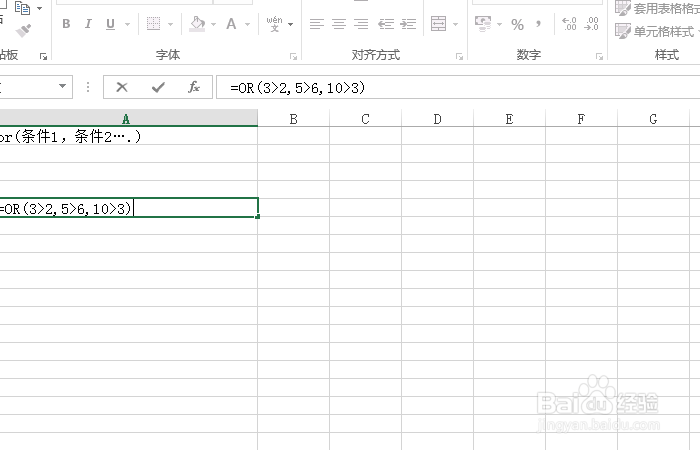The height and width of the screenshot is (450, 700).
Task: Increase indent
Action: pyautogui.click(x=408, y=24)
